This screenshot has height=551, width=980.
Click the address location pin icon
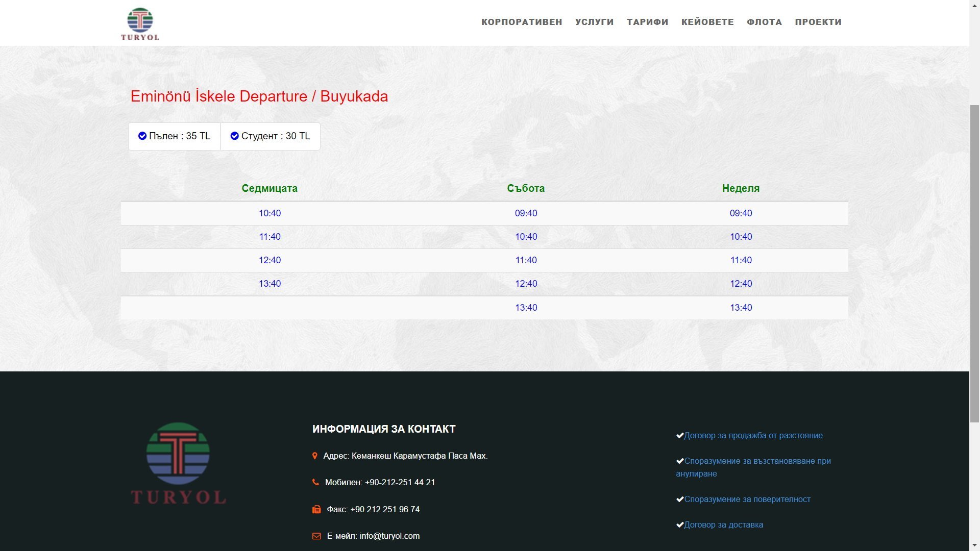point(315,456)
